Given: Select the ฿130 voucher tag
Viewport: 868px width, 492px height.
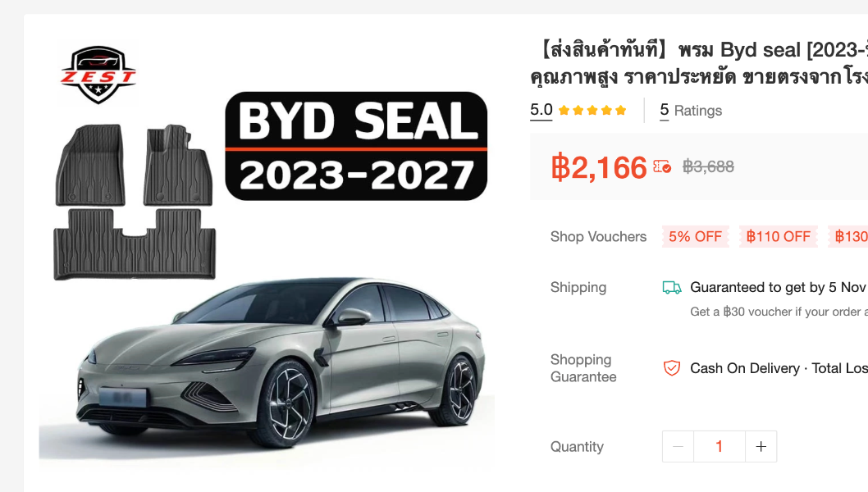Looking at the screenshot, I should tap(848, 237).
